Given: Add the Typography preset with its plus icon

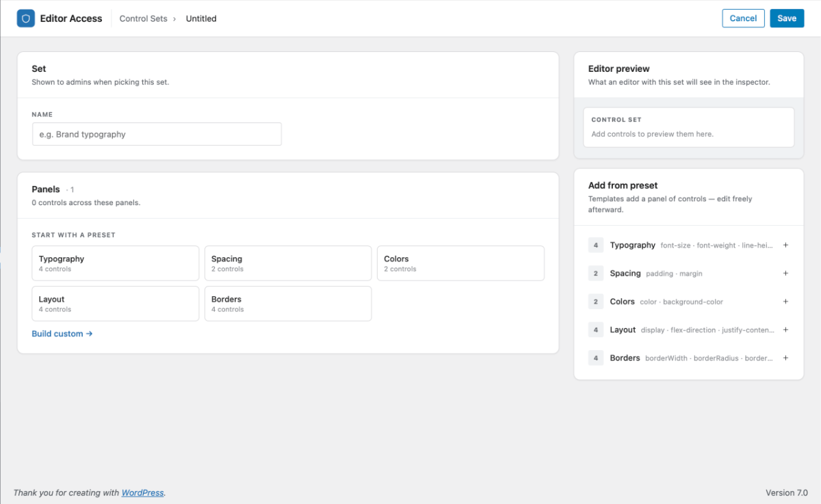Looking at the screenshot, I should [x=785, y=245].
